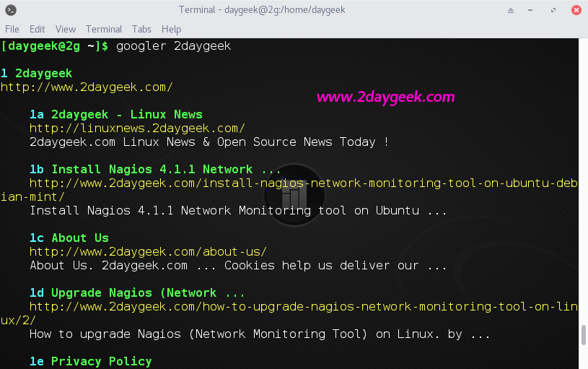The image size is (588, 369).
Task: Click the 'Install Nagios 4.1.1 Network Monitoring tool' description
Action: (238, 211)
